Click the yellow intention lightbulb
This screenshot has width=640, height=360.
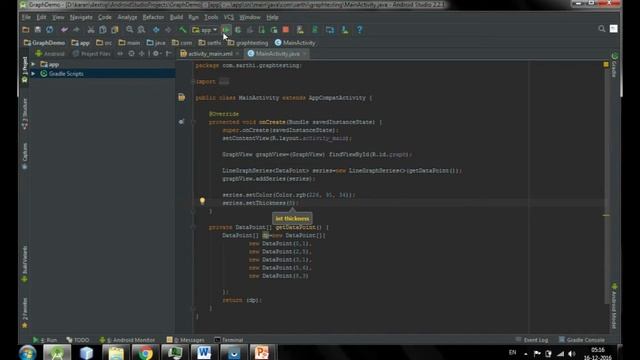point(202,200)
